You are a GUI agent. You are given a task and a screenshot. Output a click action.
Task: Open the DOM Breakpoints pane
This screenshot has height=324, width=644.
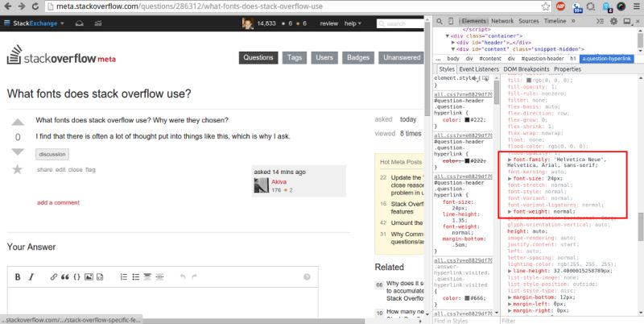[x=526, y=69]
